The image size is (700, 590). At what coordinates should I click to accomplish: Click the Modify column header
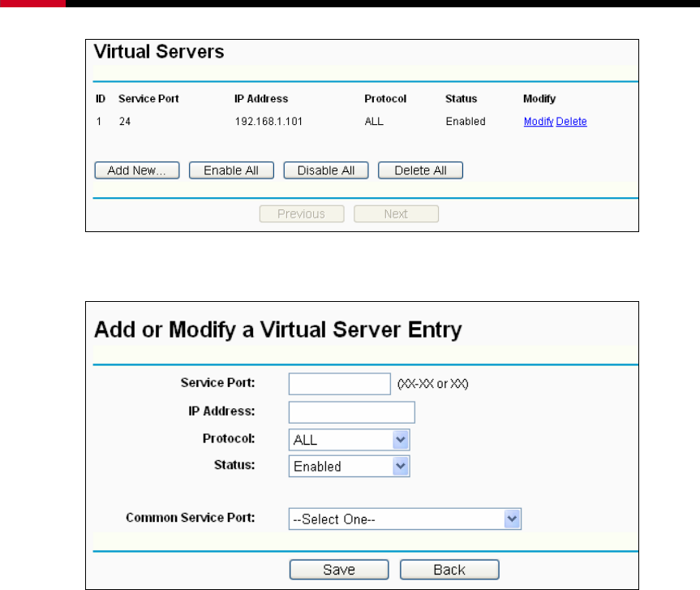pyautogui.click(x=539, y=99)
